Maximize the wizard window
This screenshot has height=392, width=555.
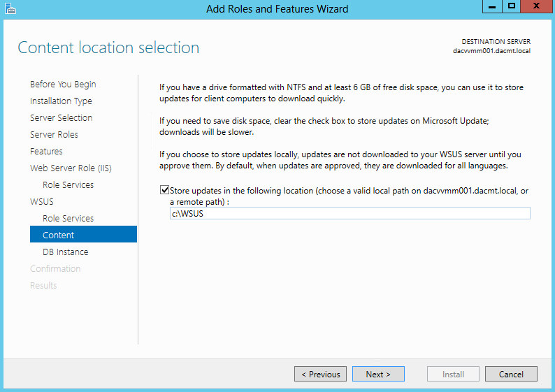click(512, 6)
